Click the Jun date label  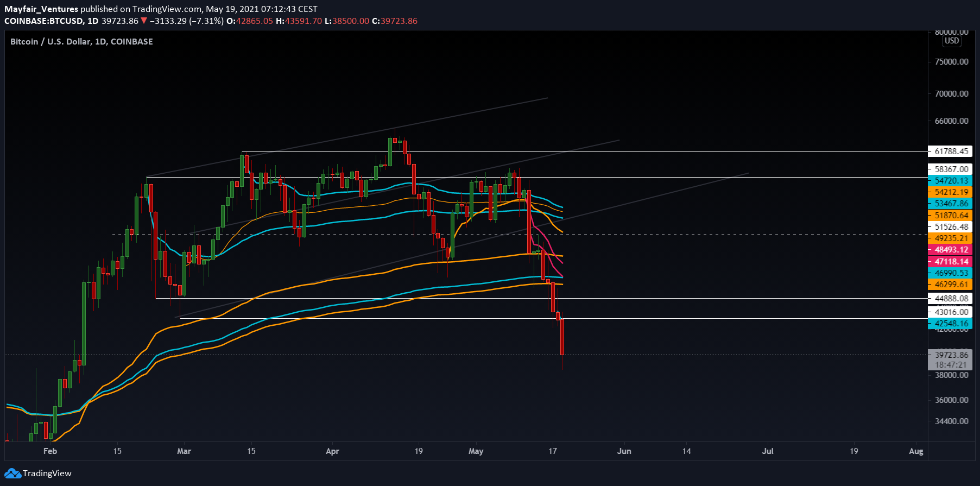(x=624, y=451)
